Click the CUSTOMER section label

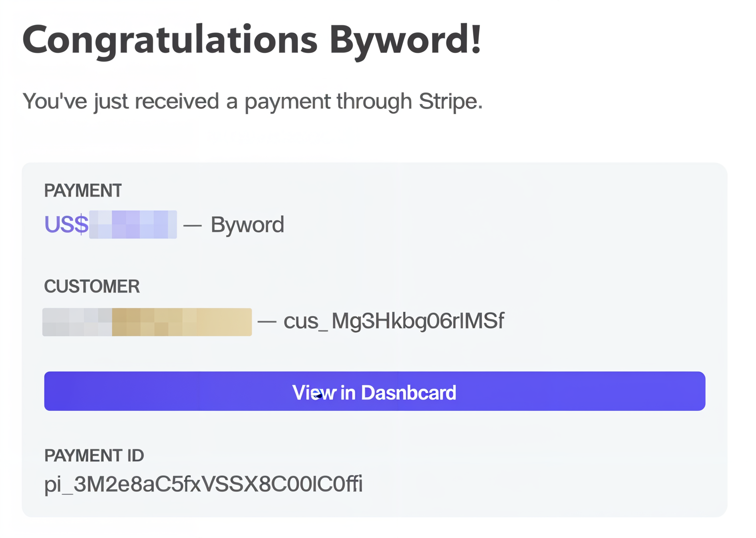[92, 287]
